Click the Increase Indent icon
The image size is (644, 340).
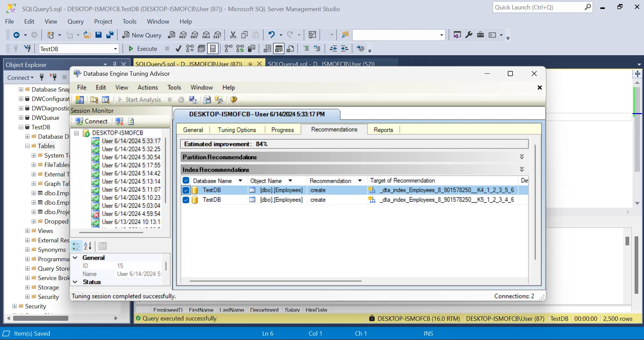tap(345, 49)
